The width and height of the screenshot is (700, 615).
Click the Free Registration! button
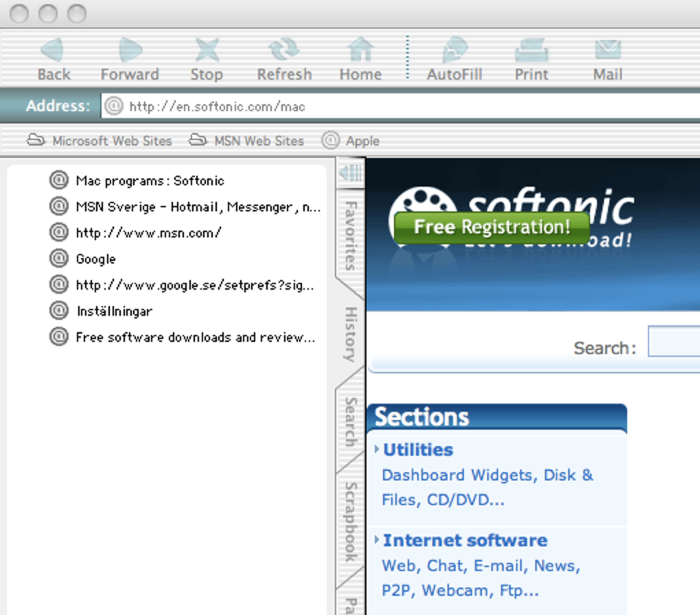[491, 227]
